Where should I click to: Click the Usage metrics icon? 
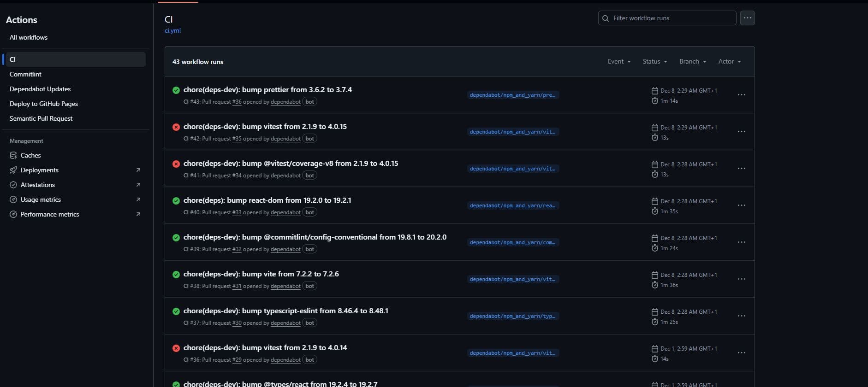tap(13, 199)
